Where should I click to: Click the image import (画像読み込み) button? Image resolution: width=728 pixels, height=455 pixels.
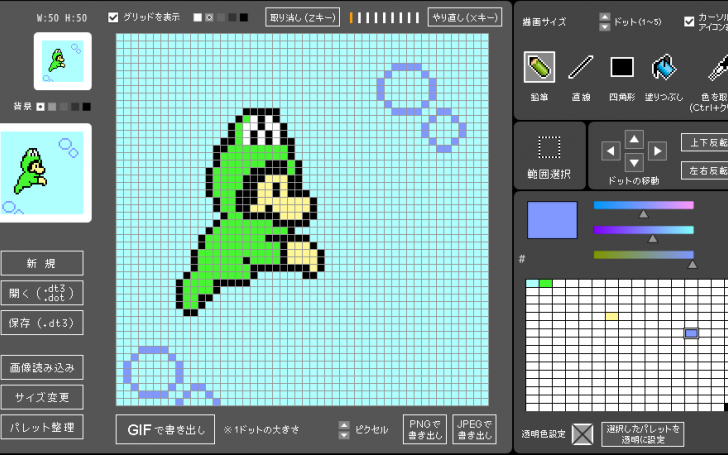42,368
